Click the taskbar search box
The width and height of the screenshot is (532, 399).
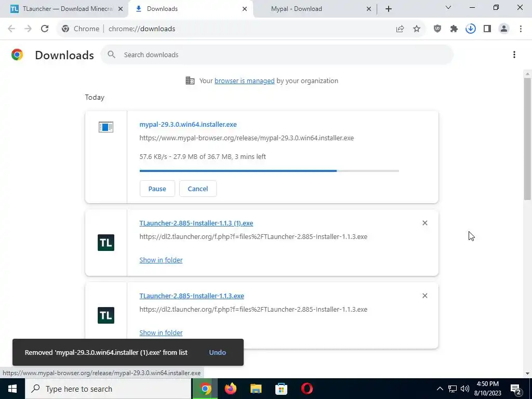(x=108, y=389)
